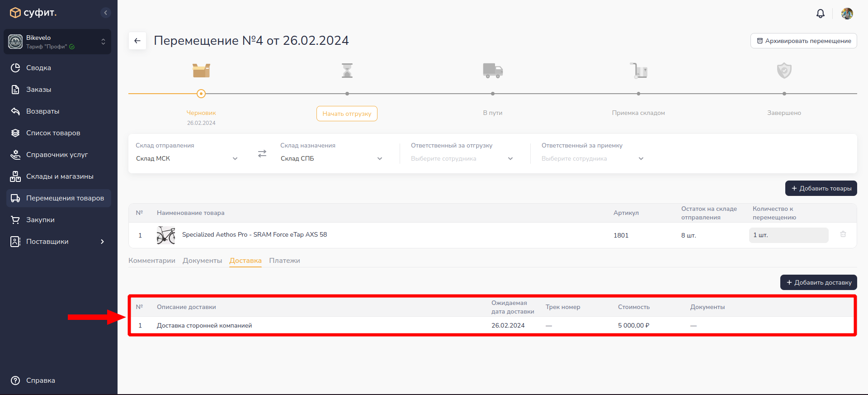Click the Добавить товары button
The image size is (868, 395).
point(821,188)
